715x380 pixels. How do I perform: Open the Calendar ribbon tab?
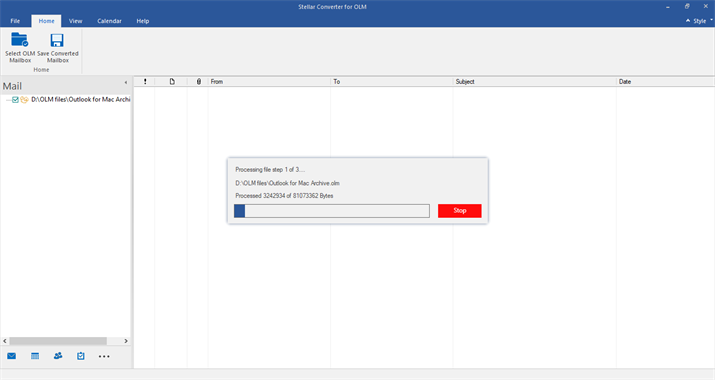click(x=109, y=21)
